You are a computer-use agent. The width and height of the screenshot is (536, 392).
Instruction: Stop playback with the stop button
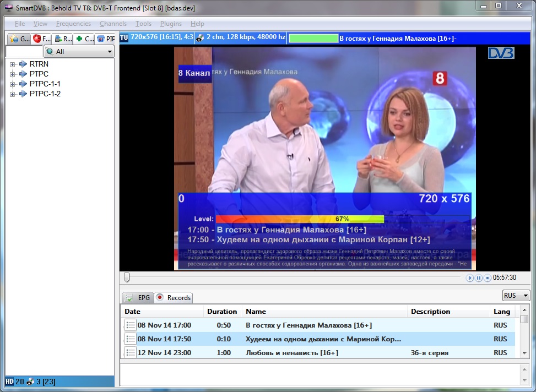tap(488, 278)
